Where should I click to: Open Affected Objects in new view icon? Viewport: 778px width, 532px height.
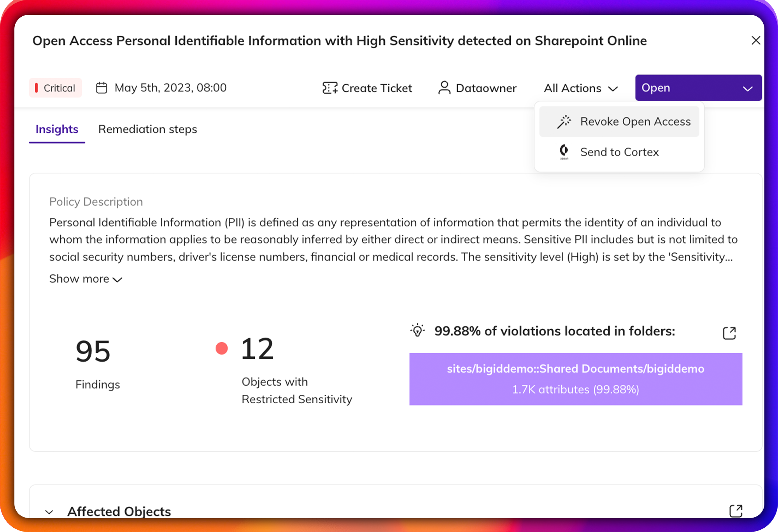point(735,511)
